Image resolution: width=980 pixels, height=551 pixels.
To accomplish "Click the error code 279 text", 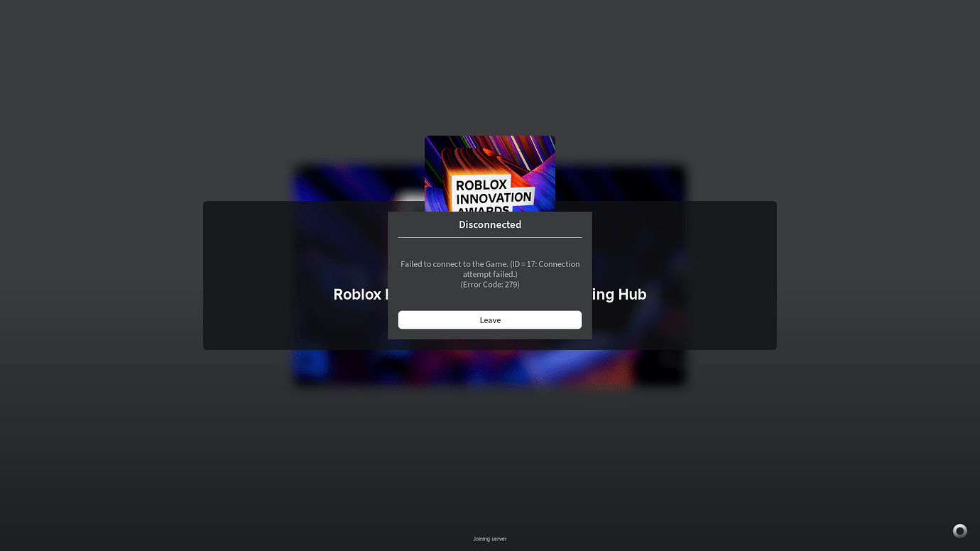I will 489,284.
